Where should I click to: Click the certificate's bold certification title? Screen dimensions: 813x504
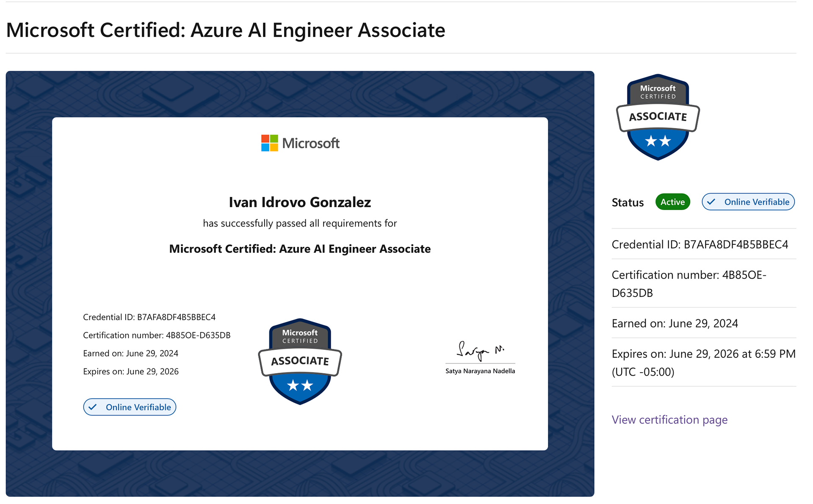click(x=300, y=249)
